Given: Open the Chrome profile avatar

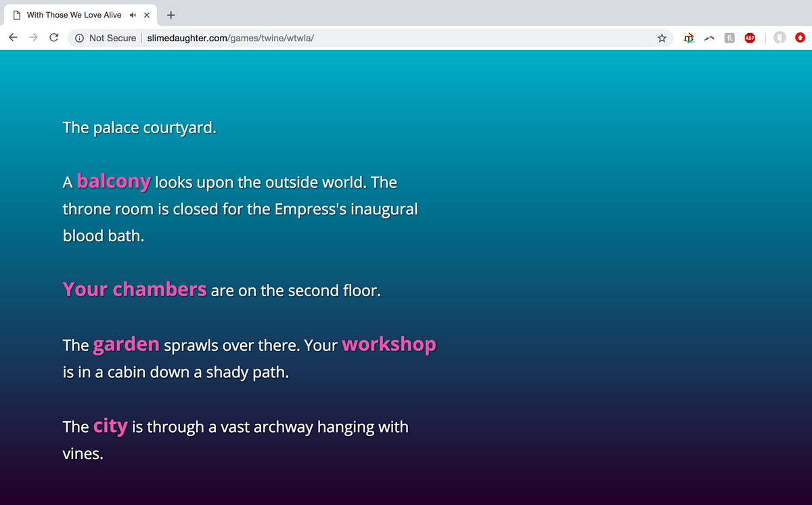Looking at the screenshot, I should [x=780, y=38].
